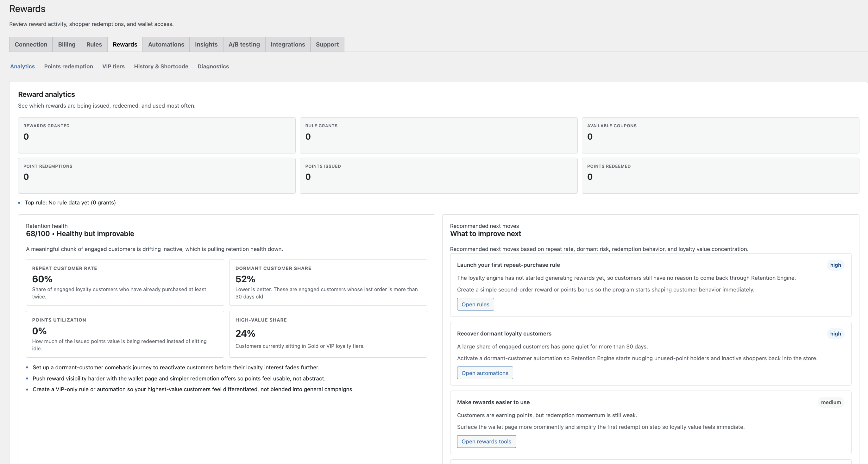Click the Rewards page title
This screenshot has height=464, width=868.
[27, 9]
